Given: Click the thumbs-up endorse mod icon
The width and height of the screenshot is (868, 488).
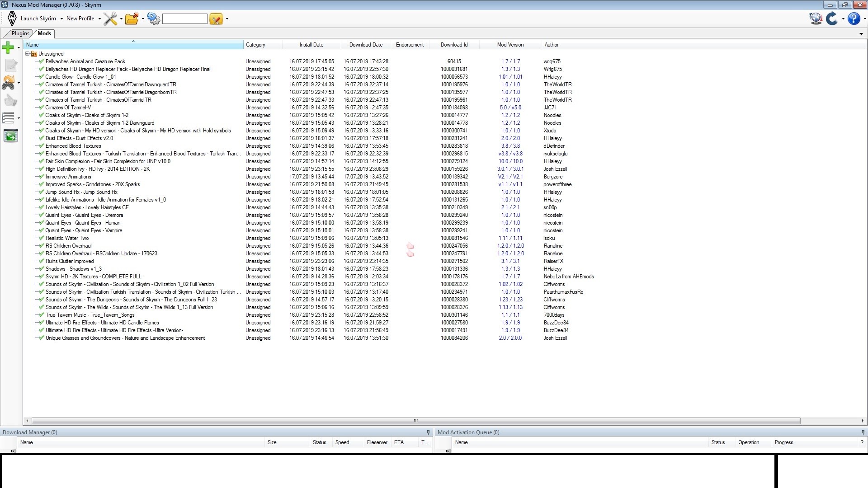Looking at the screenshot, I should tap(11, 100).
